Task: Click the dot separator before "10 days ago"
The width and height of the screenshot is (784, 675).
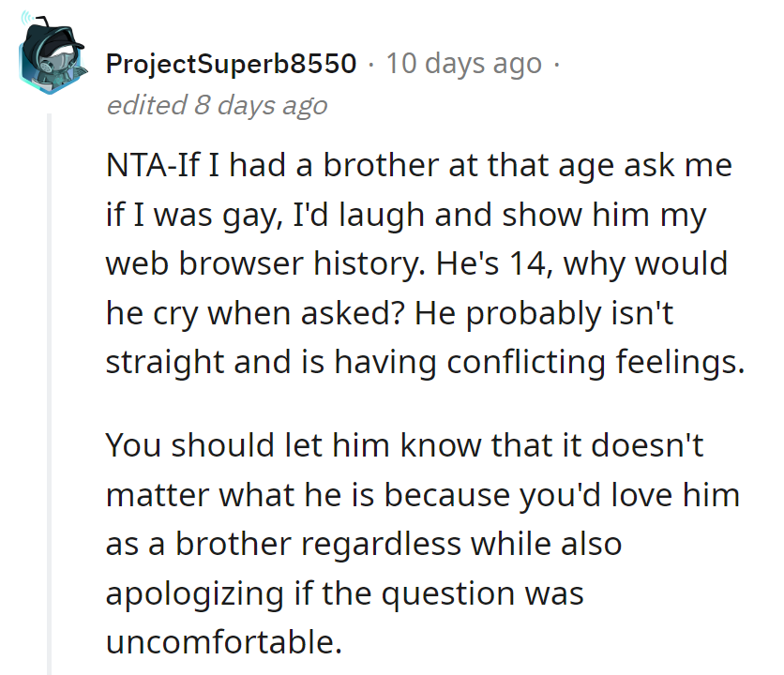Action: 372,64
